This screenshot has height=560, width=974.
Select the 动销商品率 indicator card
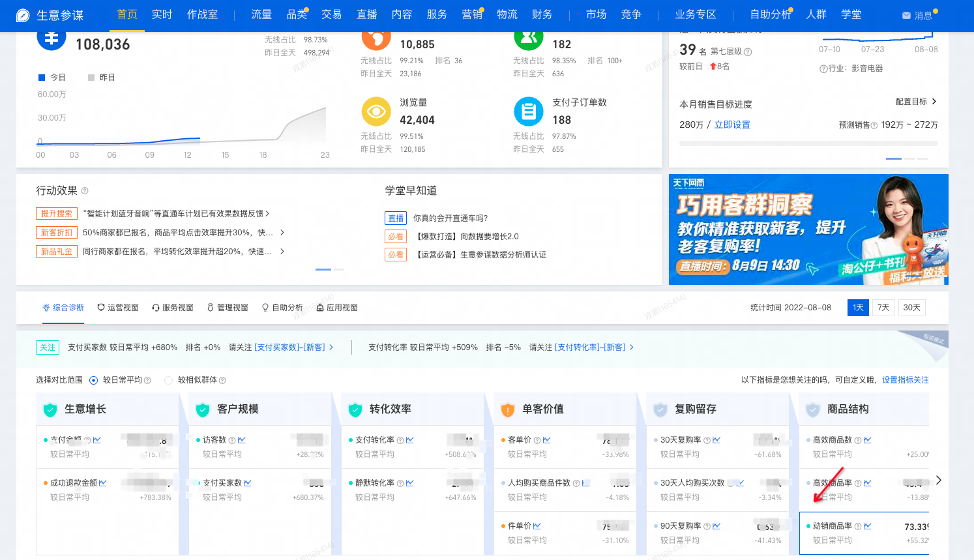(x=864, y=533)
